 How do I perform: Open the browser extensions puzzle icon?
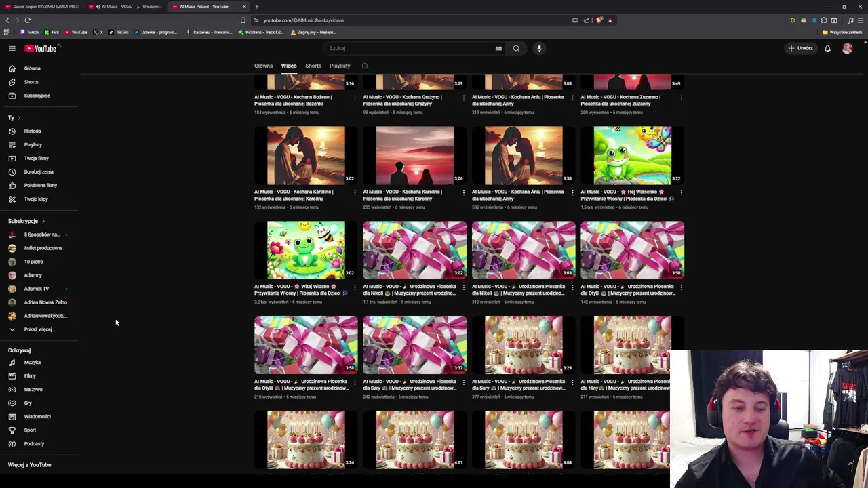(824, 20)
